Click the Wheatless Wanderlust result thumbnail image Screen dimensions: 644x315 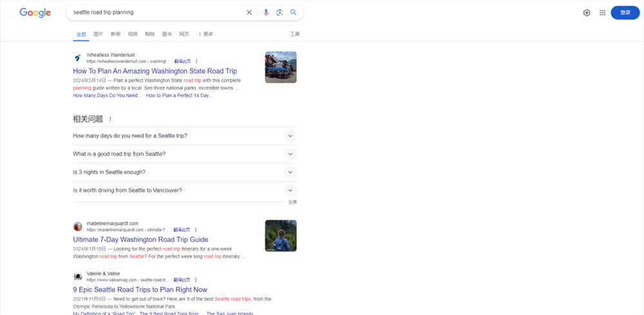[281, 67]
